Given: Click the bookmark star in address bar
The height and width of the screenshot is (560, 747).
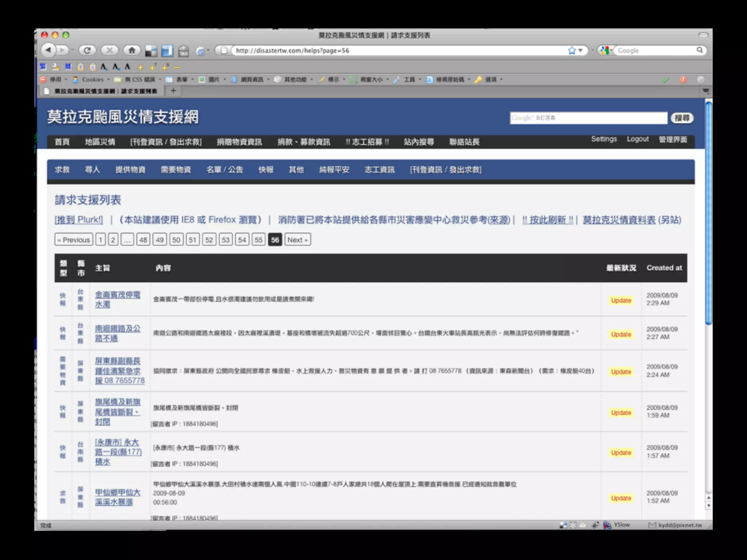Looking at the screenshot, I should [572, 50].
